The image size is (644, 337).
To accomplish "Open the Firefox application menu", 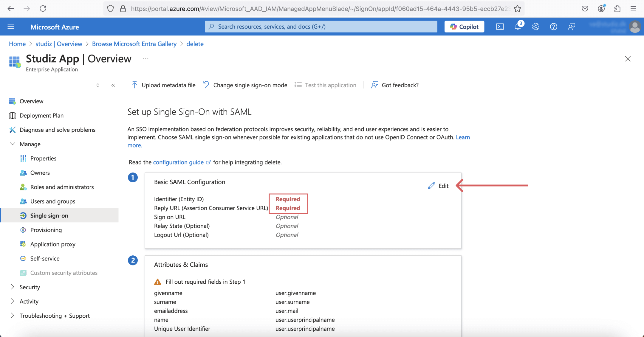I will point(633,9).
